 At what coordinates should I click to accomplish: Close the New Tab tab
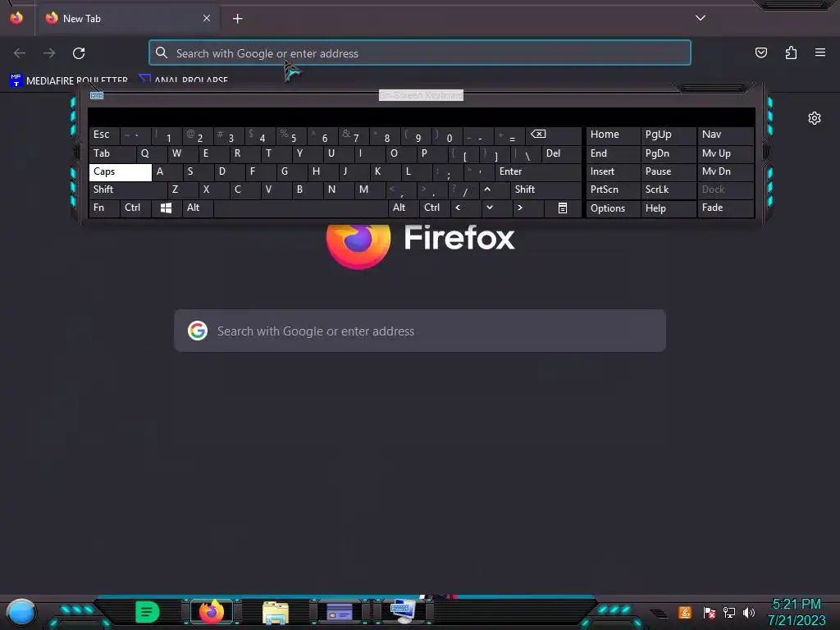coord(207,18)
